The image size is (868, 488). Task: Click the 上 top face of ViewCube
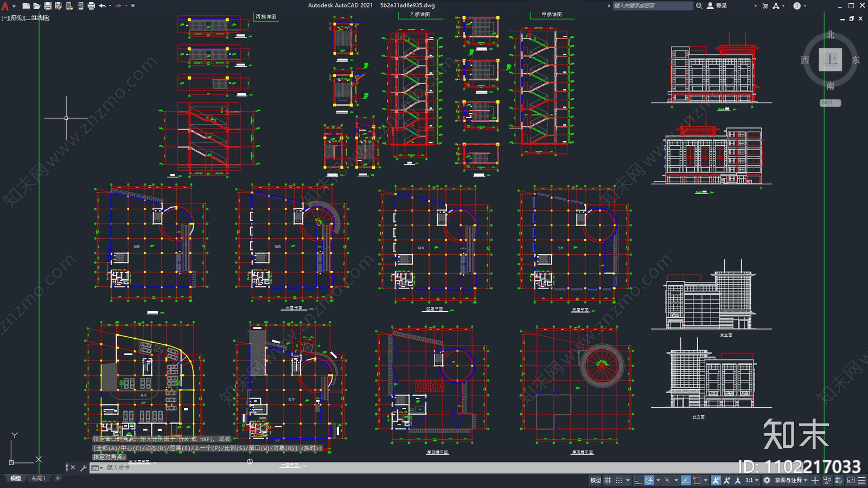831,60
